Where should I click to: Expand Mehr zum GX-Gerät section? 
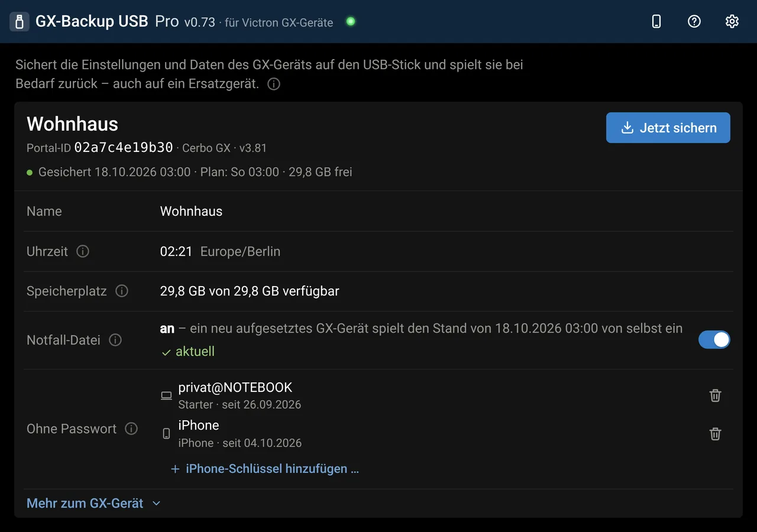[x=93, y=504]
